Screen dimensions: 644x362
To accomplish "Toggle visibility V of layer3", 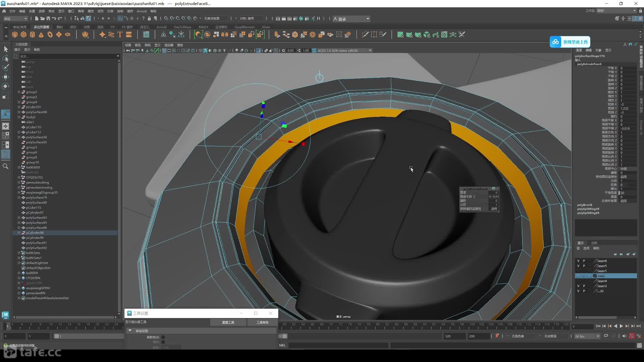I will pos(578,286).
